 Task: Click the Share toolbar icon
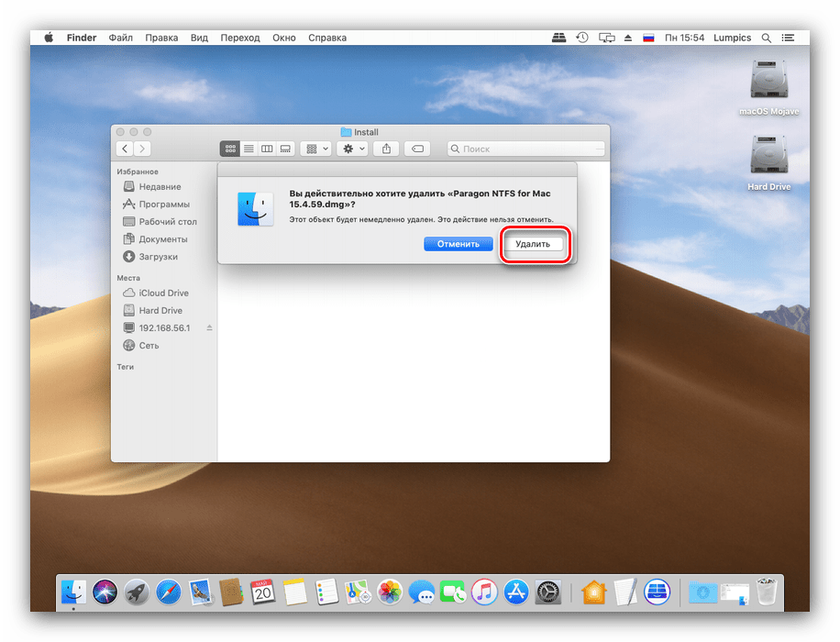(387, 149)
